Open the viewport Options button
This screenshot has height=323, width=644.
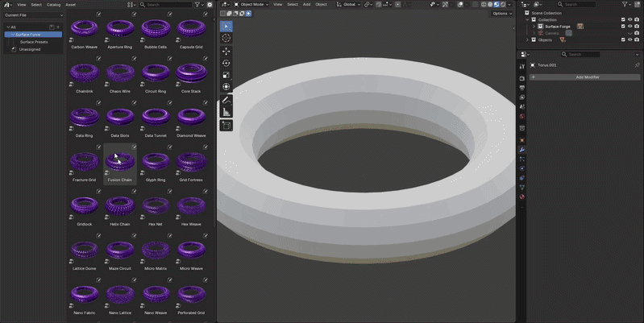pos(502,14)
